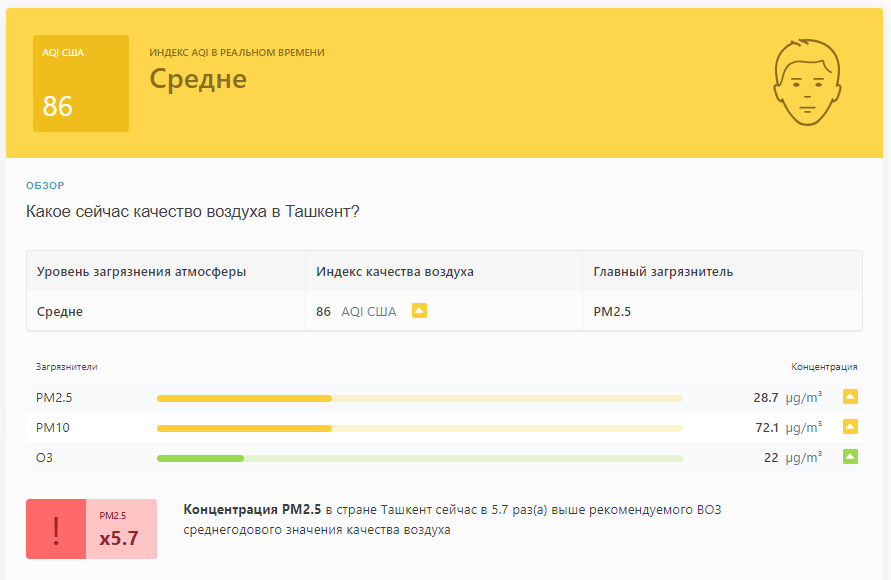Select the Главный загрязнитель column header
891x580 pixels.
(x=663, y=272)
